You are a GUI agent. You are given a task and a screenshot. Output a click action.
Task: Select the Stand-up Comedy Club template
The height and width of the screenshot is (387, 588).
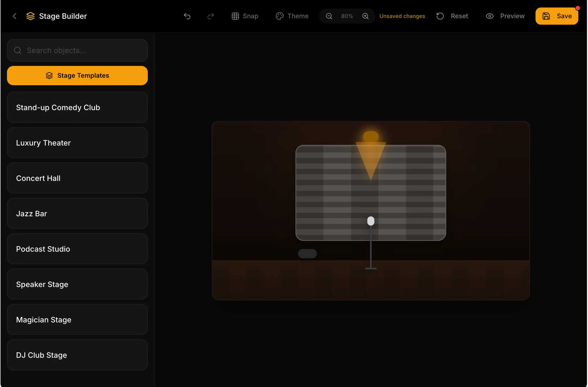tap(77, 107)
